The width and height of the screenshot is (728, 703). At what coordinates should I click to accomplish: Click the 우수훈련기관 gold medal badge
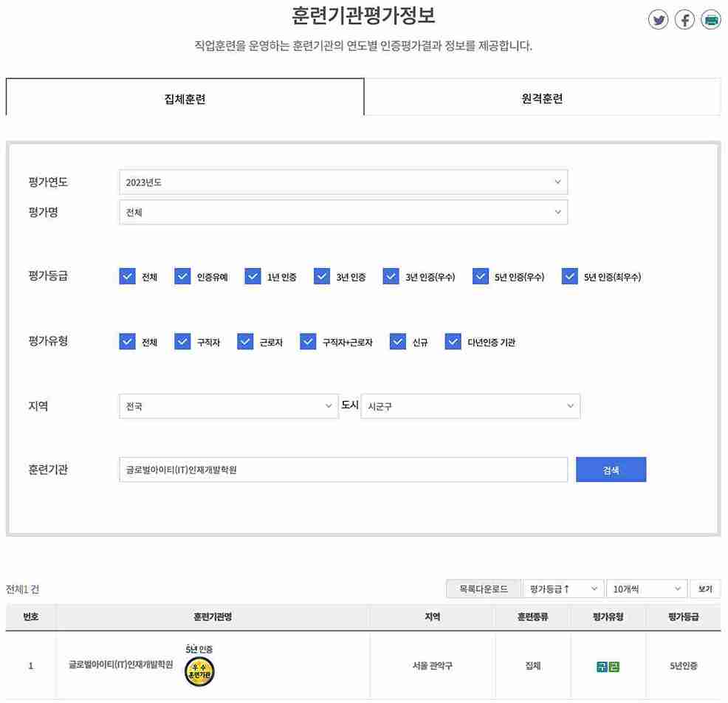click(x=198, y=672)
